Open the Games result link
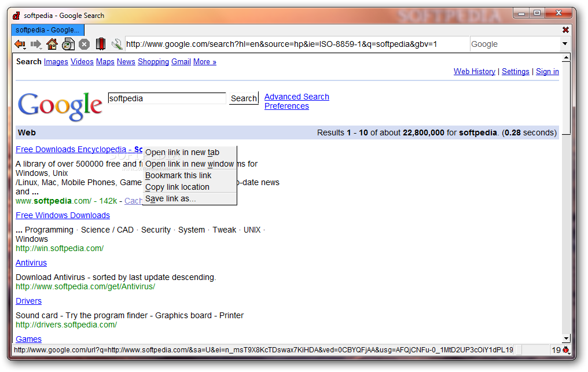Viewport: 588px width, 372px height. pyautogui.click(x=28, y=339)
